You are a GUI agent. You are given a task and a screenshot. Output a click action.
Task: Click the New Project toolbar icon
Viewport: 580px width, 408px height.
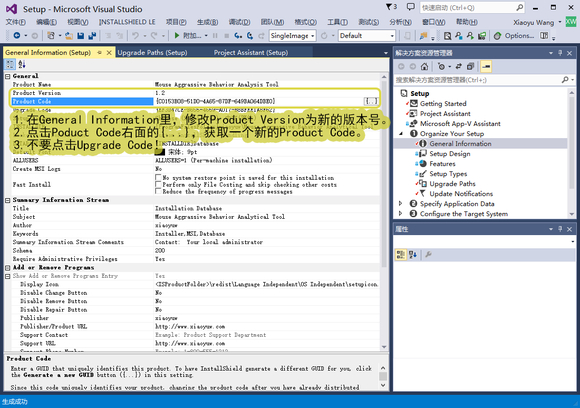tap(51, 36)
